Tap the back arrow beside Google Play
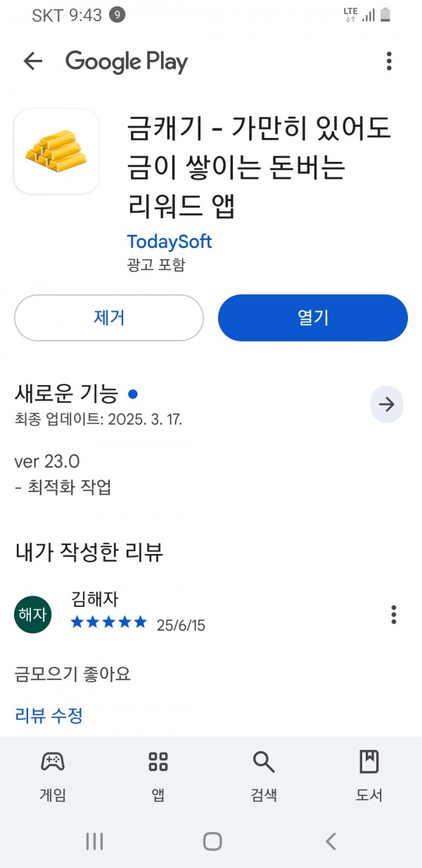The width and height of the screenshot is (422, 868). click(33, 61)
